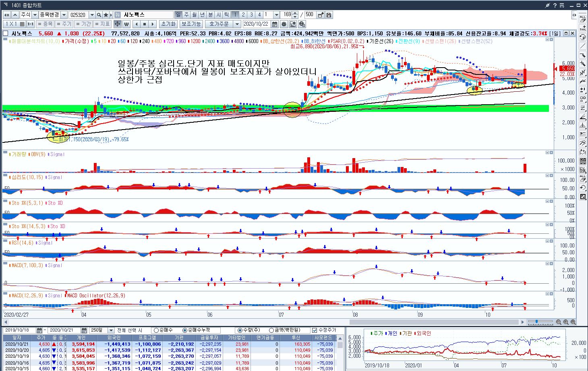Open the chart settings gear icon
Viewport: 588px width, 371px height.
(284, 24)
